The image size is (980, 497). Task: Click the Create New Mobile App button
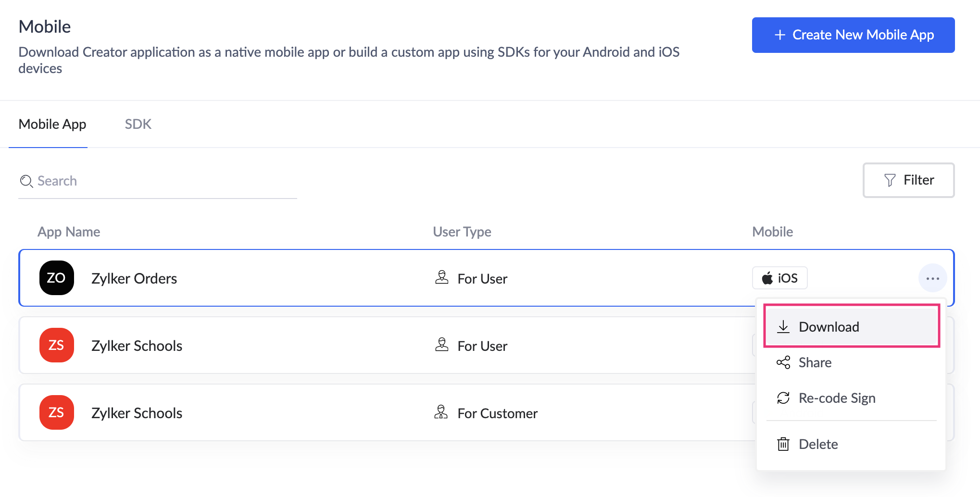pyautogui.click(x=853, y=35)
